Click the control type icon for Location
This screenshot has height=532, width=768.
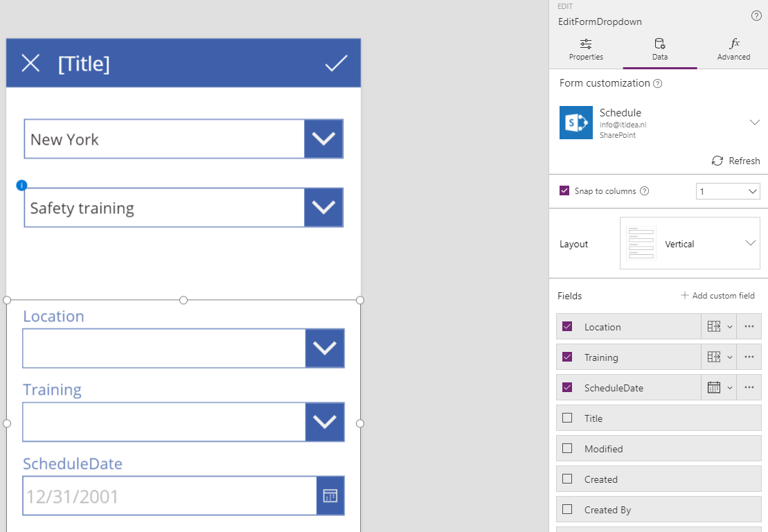[x=715, y=326]
